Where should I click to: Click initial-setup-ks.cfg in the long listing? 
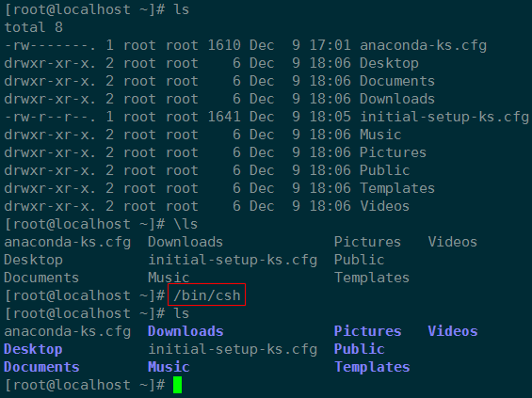pos(444,117)
